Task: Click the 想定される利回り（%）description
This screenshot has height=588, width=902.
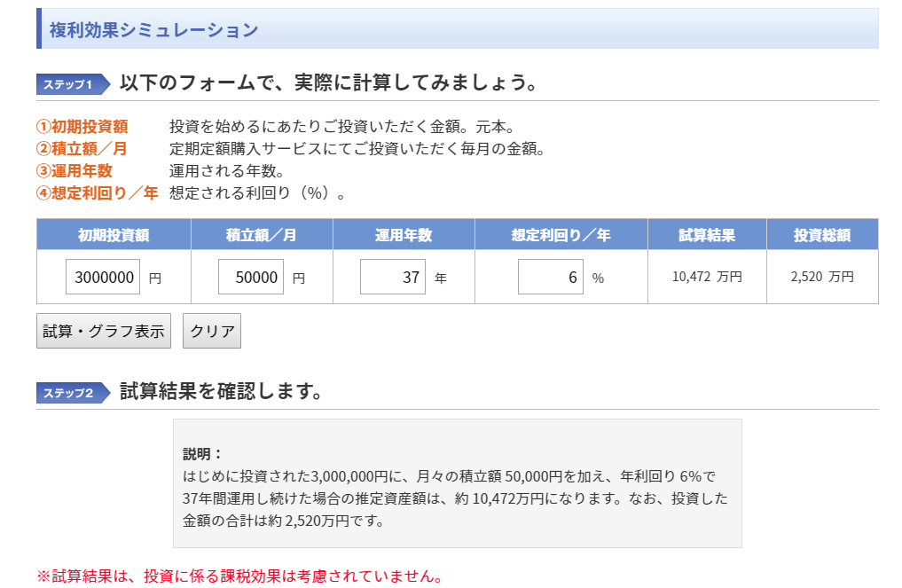Action: point(258,192)
